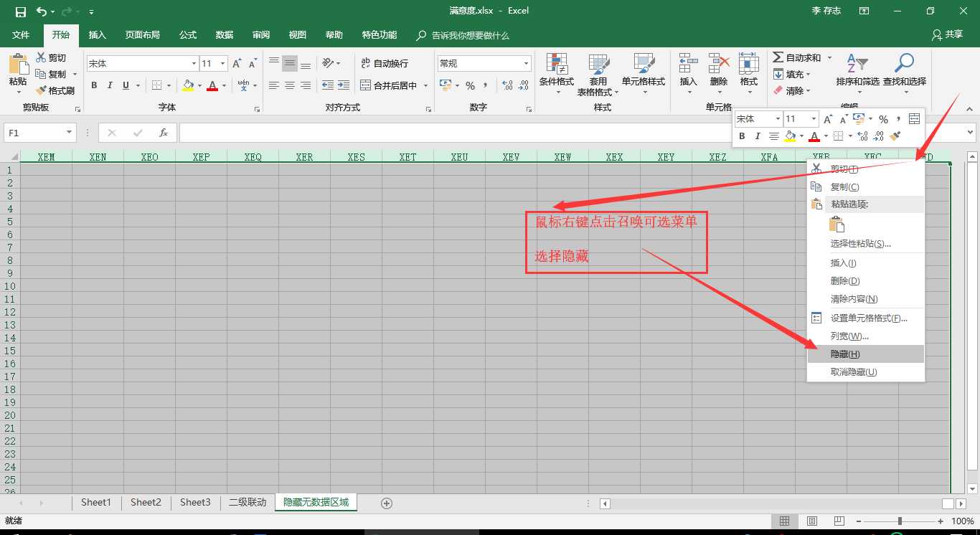Toggle middle vertical alignment
The image size is (980, 535).
tap(290, 63)
